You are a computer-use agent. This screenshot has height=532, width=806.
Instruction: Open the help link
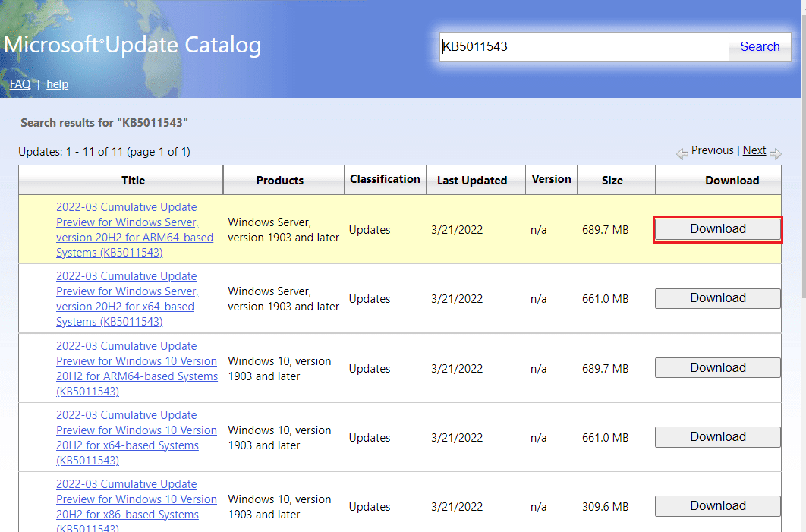[58, 83]
